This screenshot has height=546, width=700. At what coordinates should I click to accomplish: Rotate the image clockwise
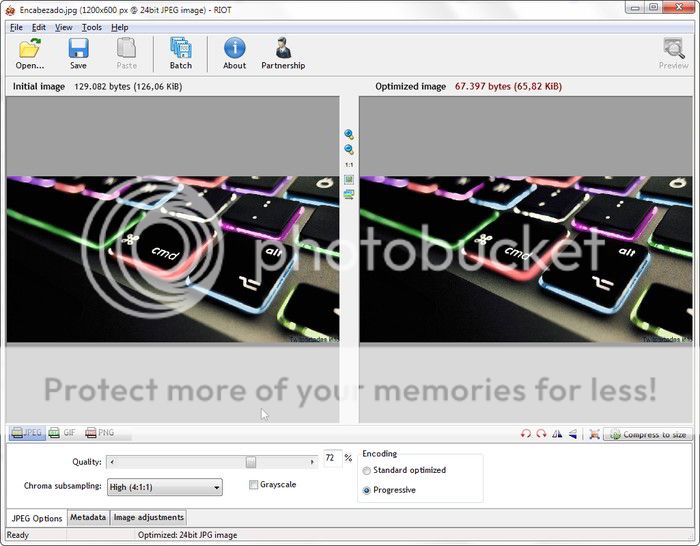pyautogui.click(x=542, y=433)
